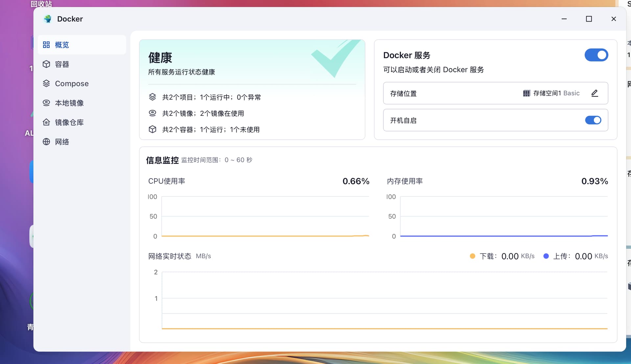
Task: Click the 开机自启 label
Action: coord(403,121)
